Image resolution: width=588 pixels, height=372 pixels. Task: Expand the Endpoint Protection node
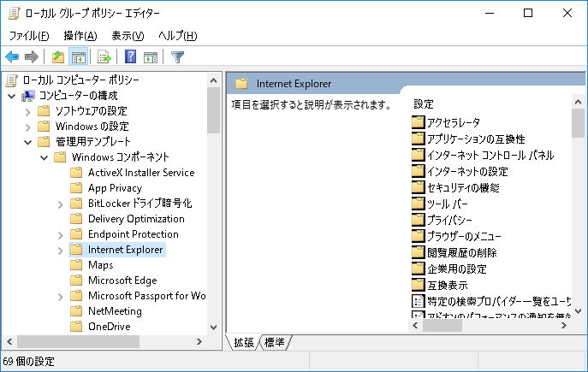[61, 235]
